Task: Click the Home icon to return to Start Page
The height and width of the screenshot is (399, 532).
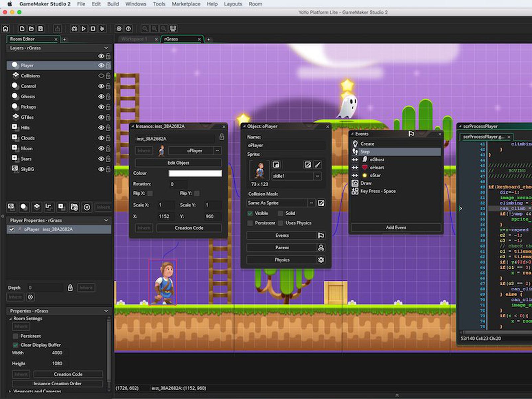Action: pos(6,29)
